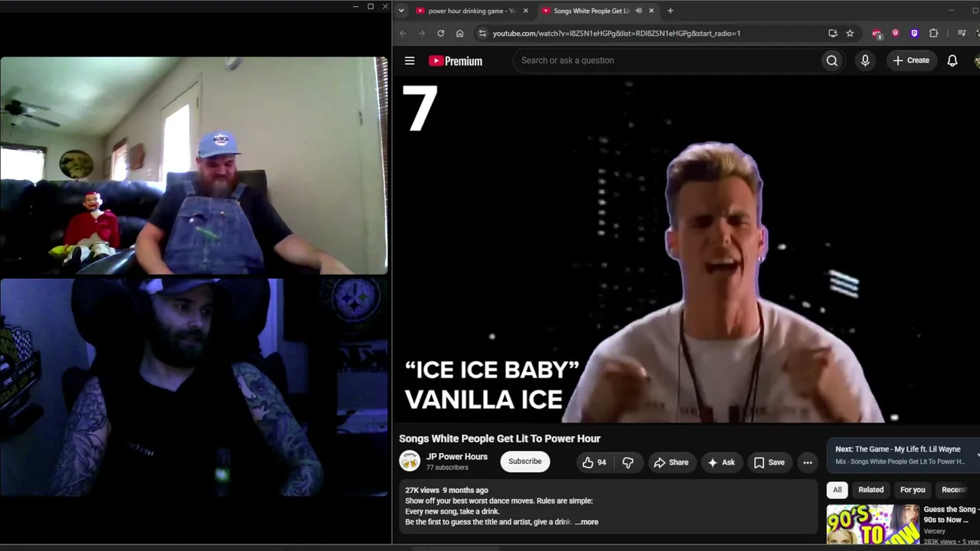Go to the YouTube Premium home logo

coord(456,61)
